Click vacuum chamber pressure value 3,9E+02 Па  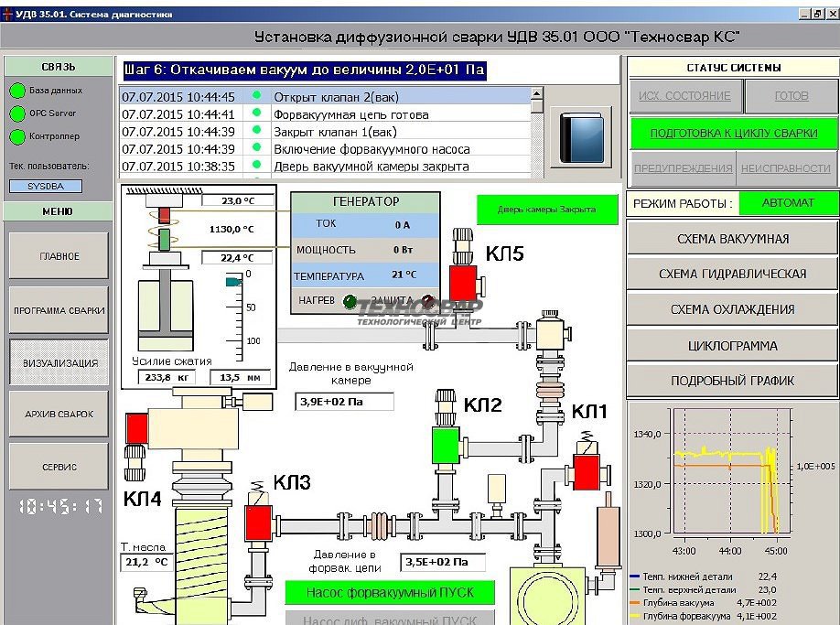pyautogui.click(x=344, y=402)
